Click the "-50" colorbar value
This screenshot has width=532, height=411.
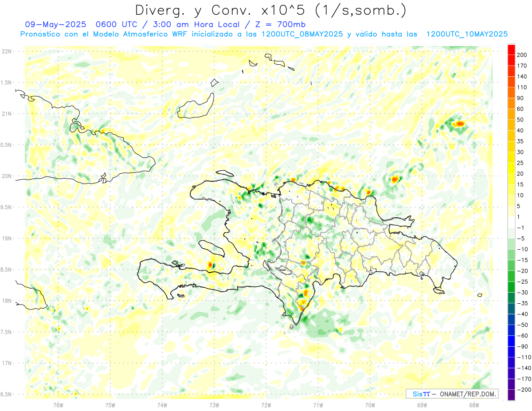click(522, 325)
